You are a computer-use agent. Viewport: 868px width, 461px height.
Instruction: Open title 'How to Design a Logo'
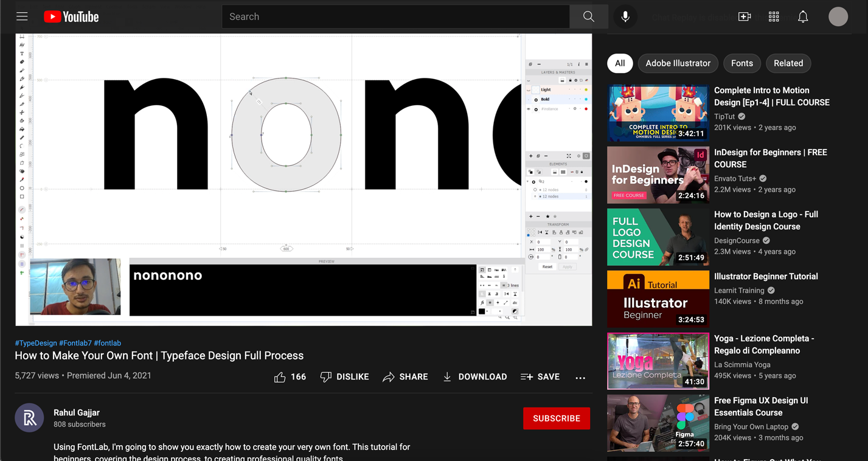(x=766, y=220)
